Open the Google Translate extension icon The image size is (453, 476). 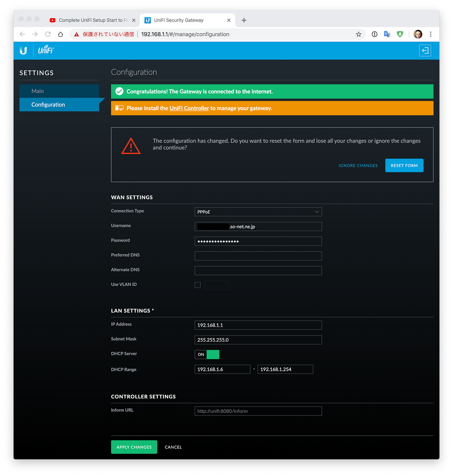387,34
